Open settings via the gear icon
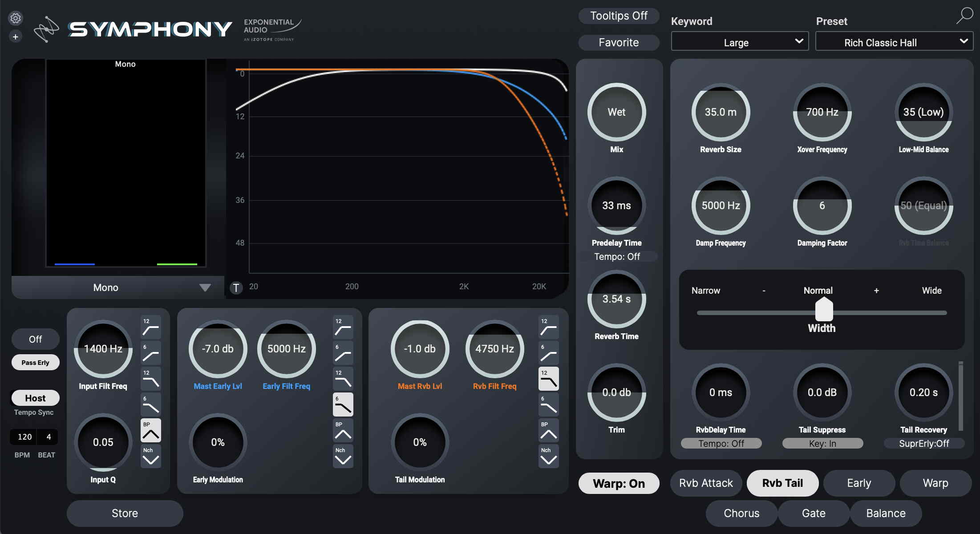The height and width of the screenshot is (534, 980). [16, 18]
